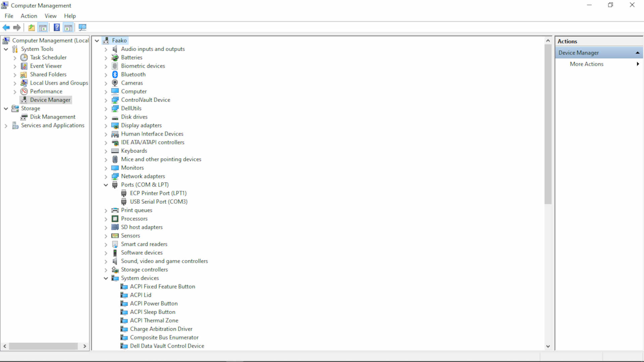
Task: Select ECP Printer Port (LPT1)
Action: [158, 193]
